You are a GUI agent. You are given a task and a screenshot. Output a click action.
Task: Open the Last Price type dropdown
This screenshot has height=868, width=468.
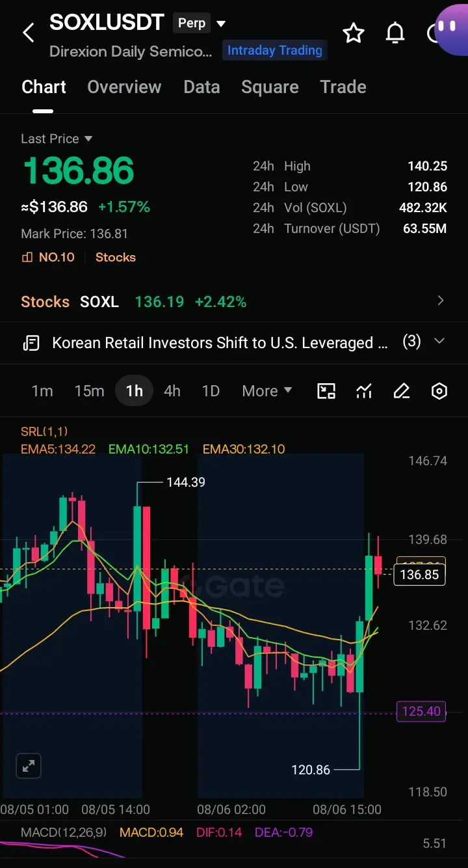click(x=57, y=139)
